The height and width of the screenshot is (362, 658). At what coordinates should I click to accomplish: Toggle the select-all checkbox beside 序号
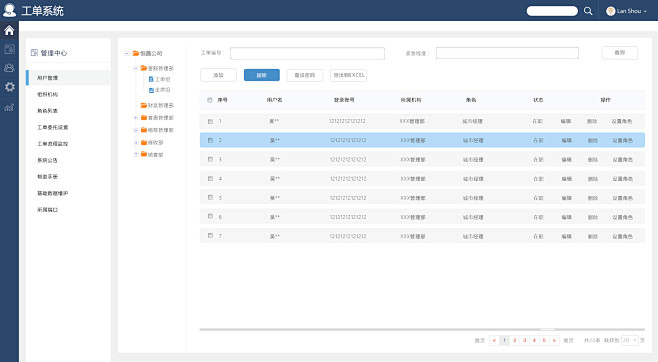[x=210, y=100]
